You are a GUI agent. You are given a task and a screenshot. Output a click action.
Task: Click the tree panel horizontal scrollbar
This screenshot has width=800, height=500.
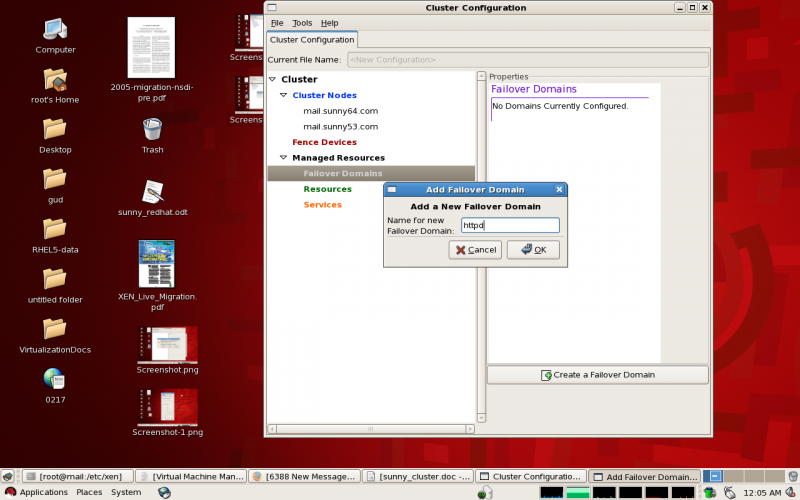pos(371,429)
